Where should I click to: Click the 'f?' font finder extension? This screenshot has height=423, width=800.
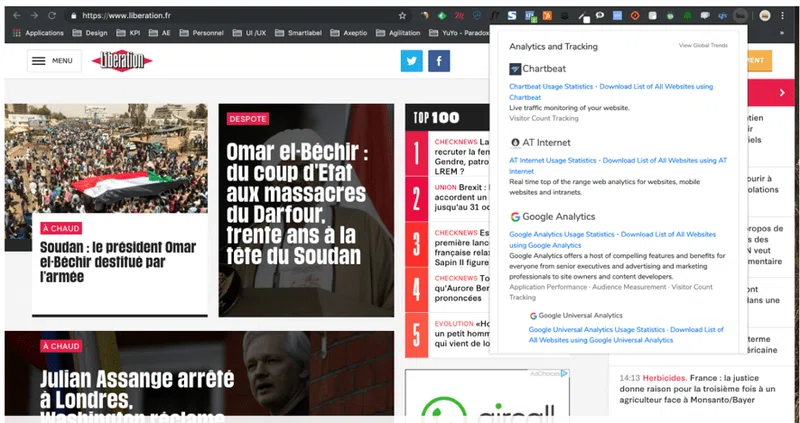[x=494, y=16]
